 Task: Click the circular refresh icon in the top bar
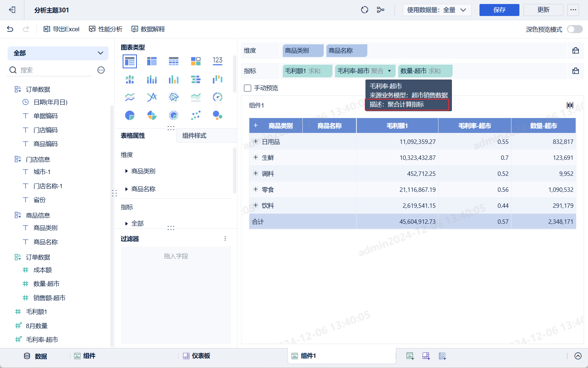(365, 10)
